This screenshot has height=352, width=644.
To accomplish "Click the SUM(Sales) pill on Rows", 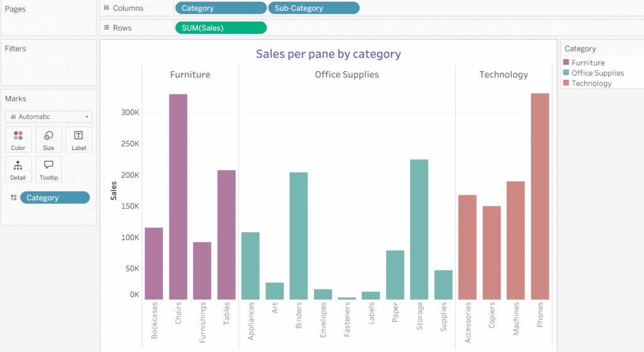I will tap(220, 28).
